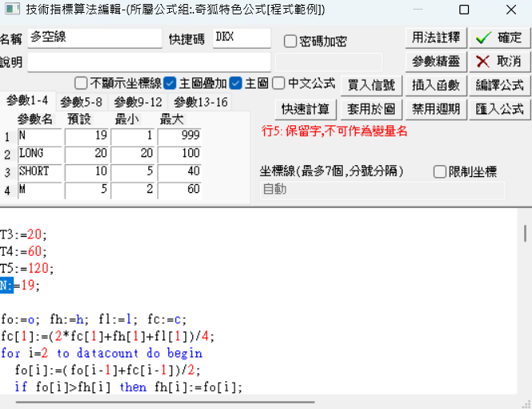The width and height of the screenshot is (532, 409).
Task: Click 買入信號 buy signal button
Action: click(x=372, y=85)
